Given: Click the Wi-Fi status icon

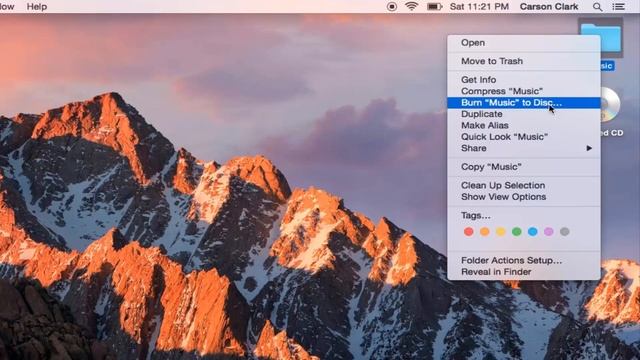Looking at the screenshot, I should 411,7.
